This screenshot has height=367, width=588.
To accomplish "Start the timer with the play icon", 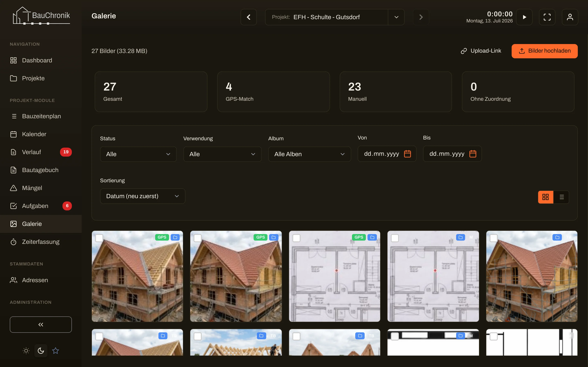I will 524,17.
